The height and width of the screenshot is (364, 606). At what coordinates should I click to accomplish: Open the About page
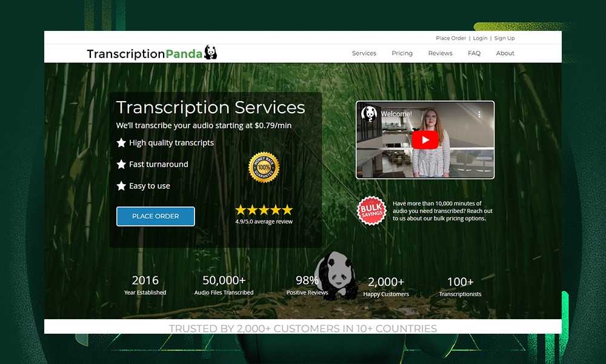point(505,53)
